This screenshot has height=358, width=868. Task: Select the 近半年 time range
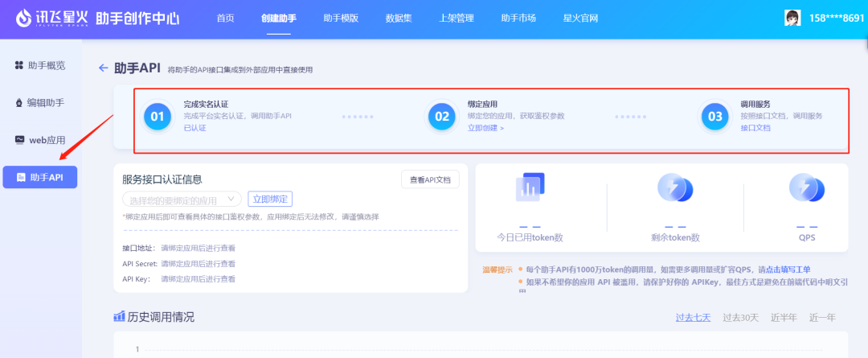point(784,318)
